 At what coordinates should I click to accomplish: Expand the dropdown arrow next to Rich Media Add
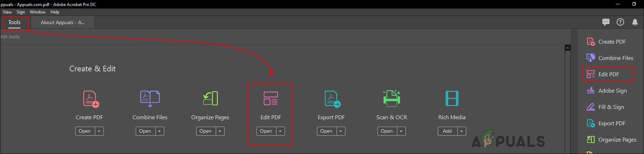(462, 131)
